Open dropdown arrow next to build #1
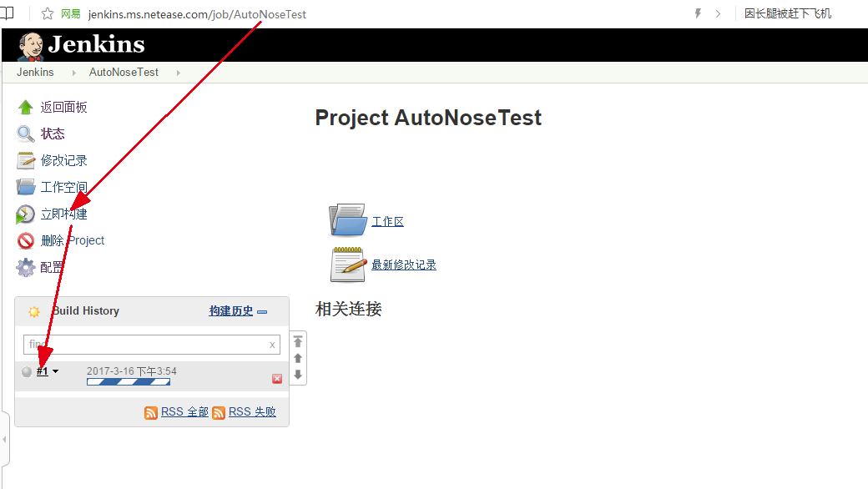The width and height of the screenshot is (868, 489). point(55,371)
